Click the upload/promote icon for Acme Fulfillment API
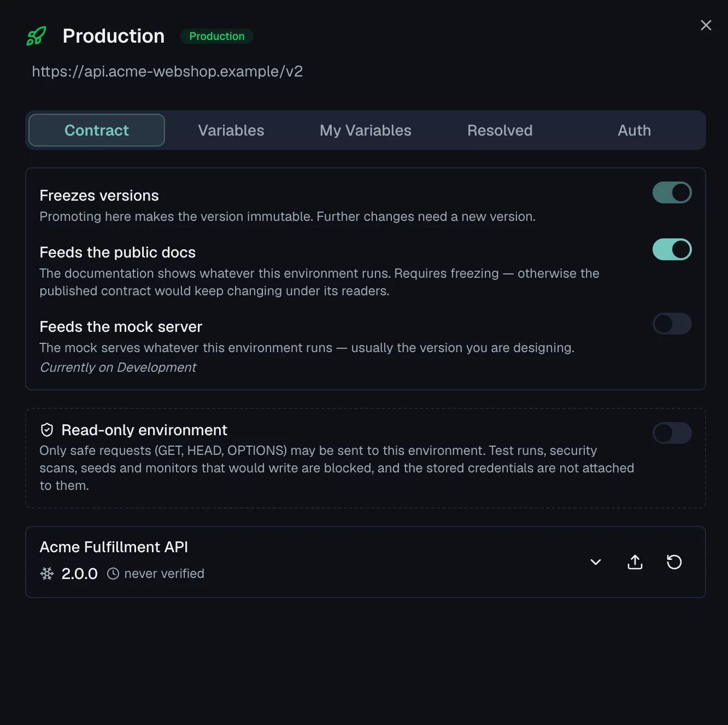Viewport: 728px width, 725px height. coord(635,562)
